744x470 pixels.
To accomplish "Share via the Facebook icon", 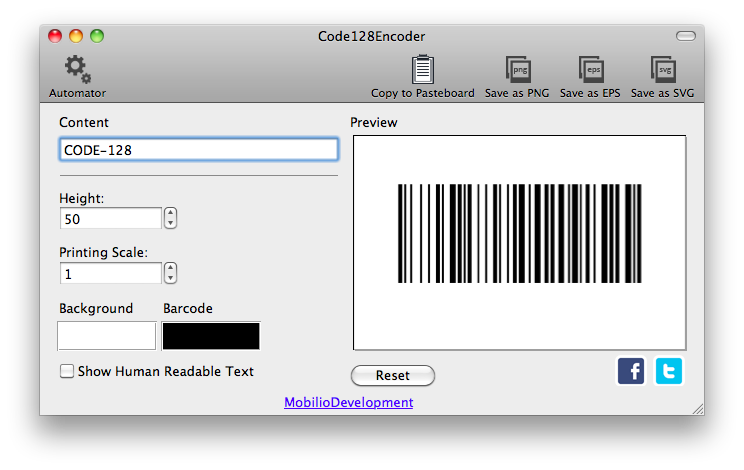I will [631, 371].
